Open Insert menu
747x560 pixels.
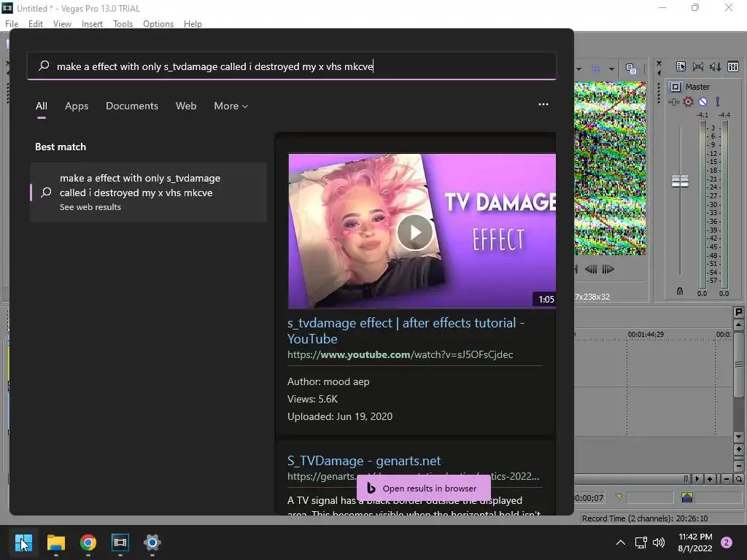coord(92,24)
